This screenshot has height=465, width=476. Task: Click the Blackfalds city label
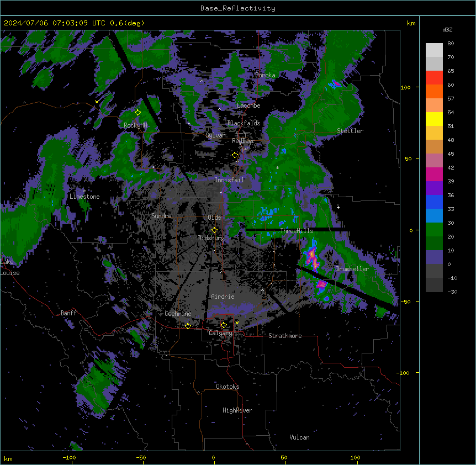tap(244, 123)
